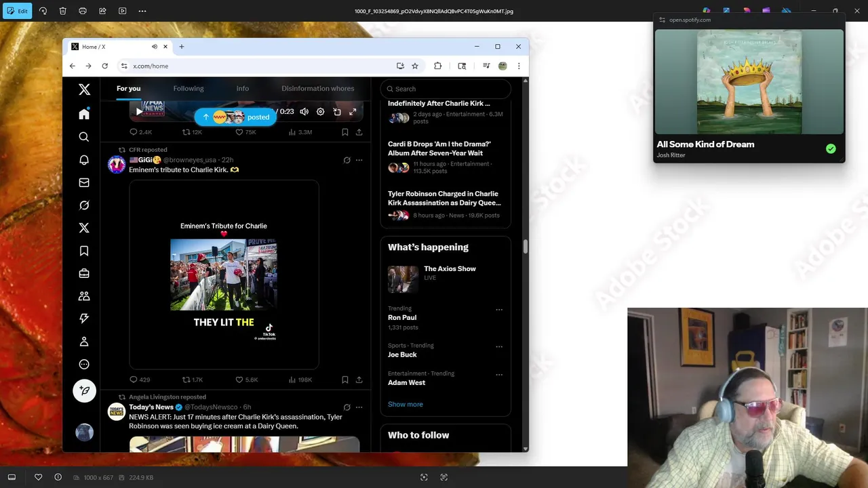The height and width of the screenshot is (488, 868).
Task: Close the Home / X browser tab
Action: pos(165,47)
